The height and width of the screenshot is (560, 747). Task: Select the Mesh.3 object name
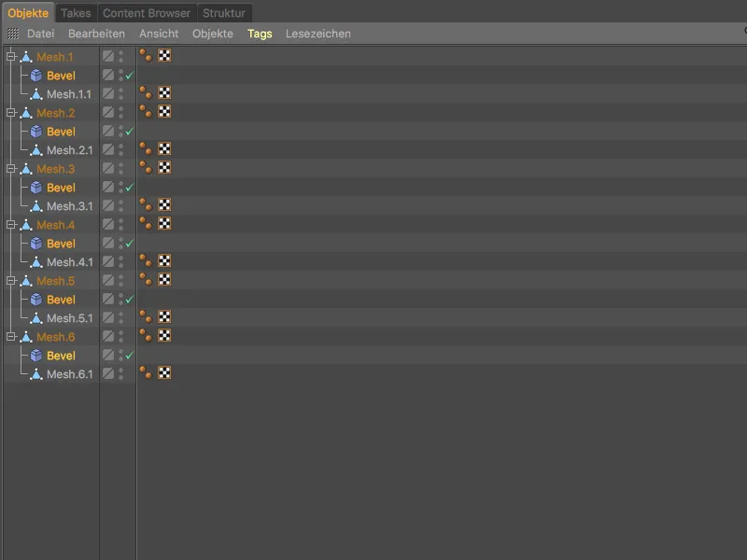pos(56,169)
